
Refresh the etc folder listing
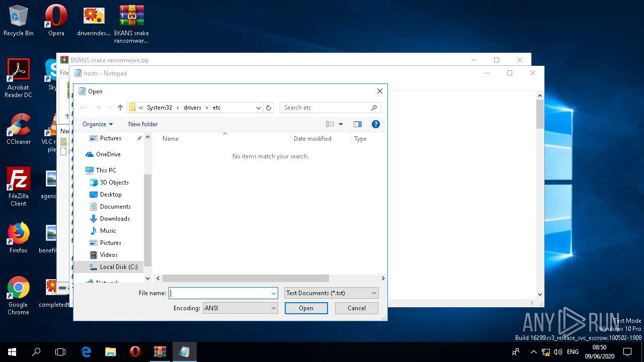pos(269,108)
